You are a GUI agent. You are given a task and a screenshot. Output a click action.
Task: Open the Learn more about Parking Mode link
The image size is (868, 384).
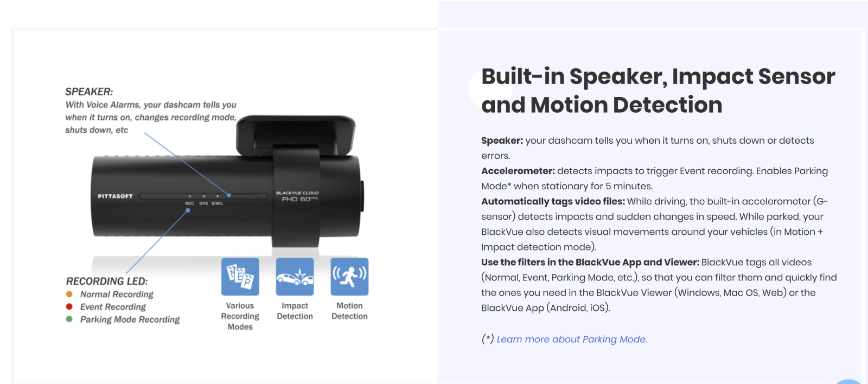click(x=572, y=339)
